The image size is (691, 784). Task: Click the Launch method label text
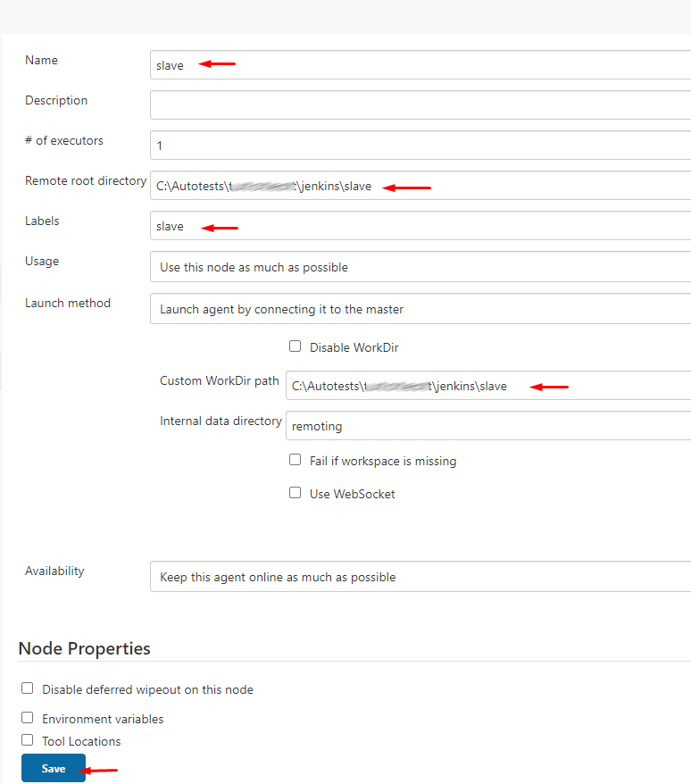pyautogui.click(x=68, y=303)
